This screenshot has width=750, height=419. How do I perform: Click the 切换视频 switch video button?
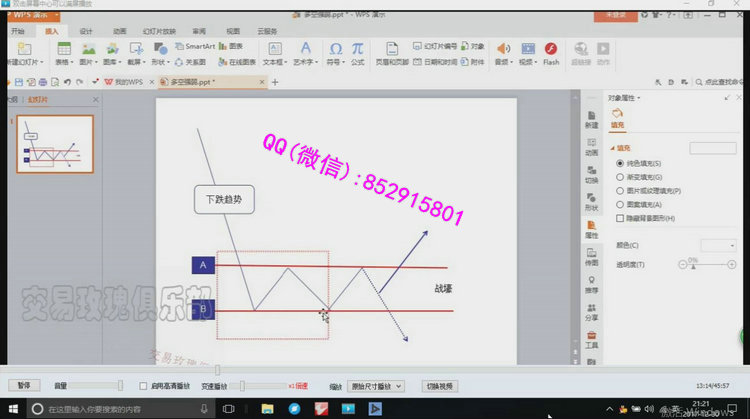point(440,385)
